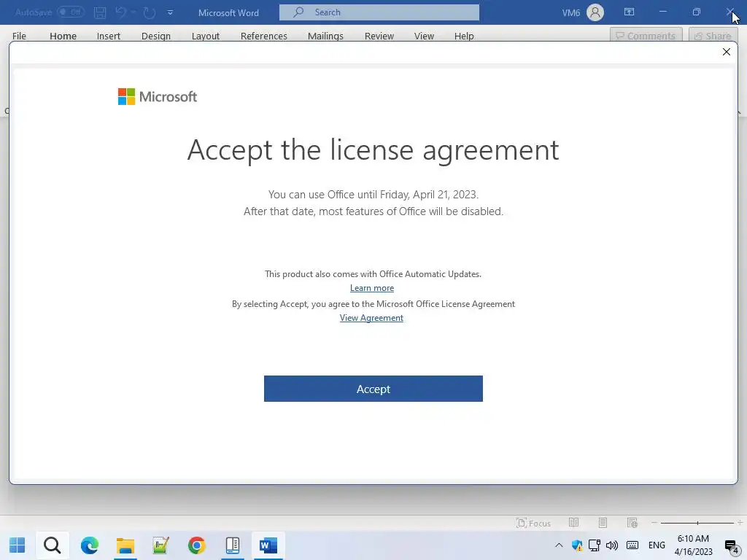747x560 pixels.
Task: Switch to the Review tab
Action: 379,36
